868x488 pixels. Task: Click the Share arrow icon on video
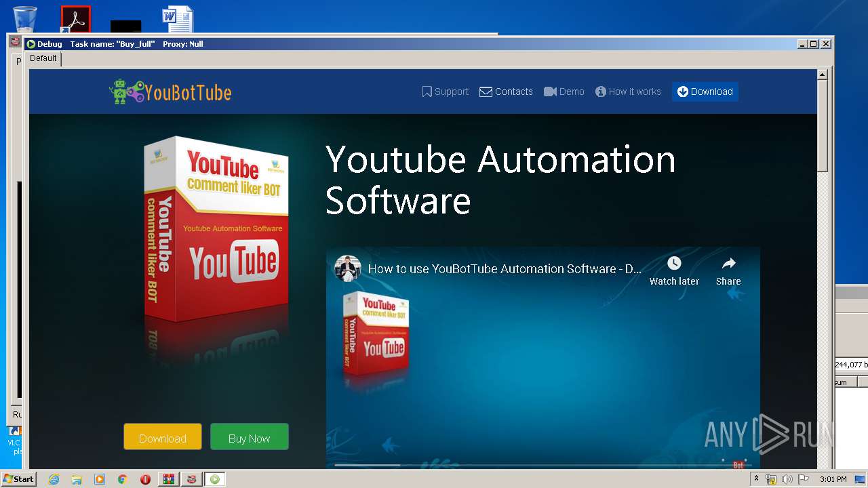[x=728, y=264]
